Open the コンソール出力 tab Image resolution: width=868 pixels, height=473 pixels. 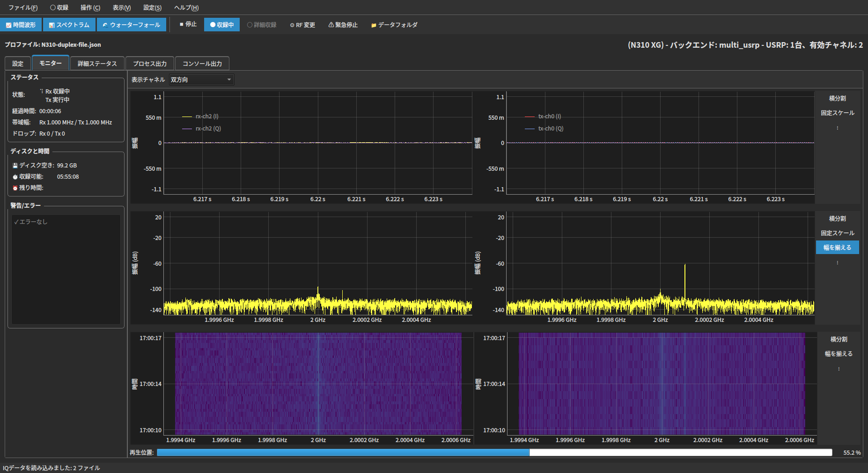point(202,64)
